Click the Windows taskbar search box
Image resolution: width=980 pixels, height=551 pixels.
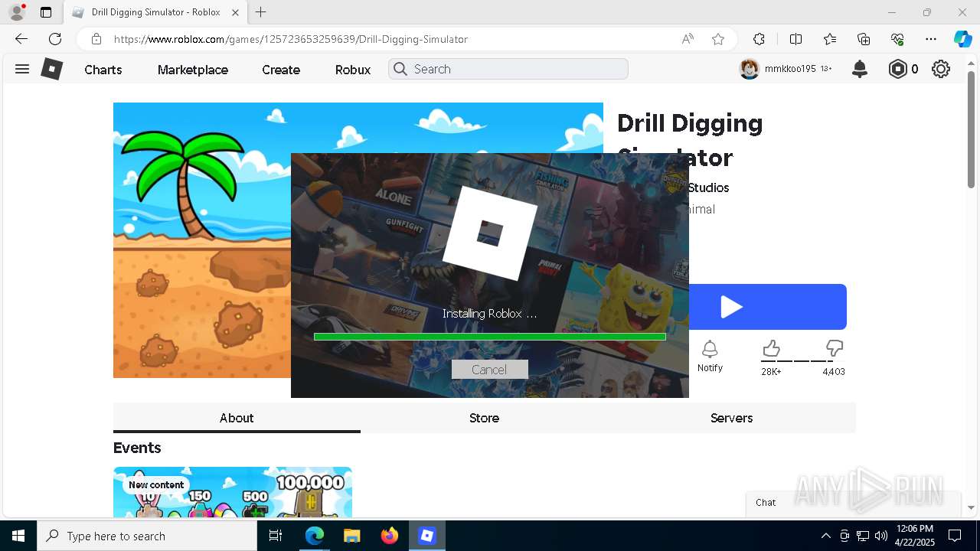[x=147, y=536]
